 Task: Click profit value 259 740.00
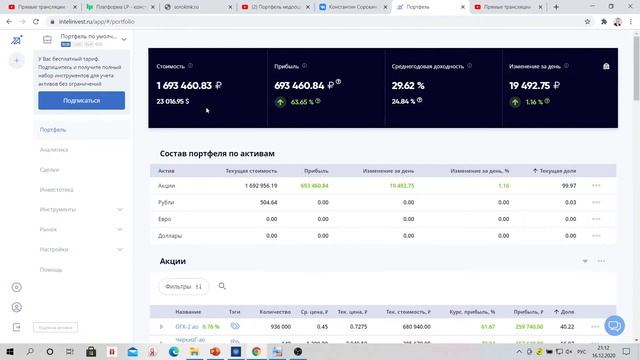(528, 327)
